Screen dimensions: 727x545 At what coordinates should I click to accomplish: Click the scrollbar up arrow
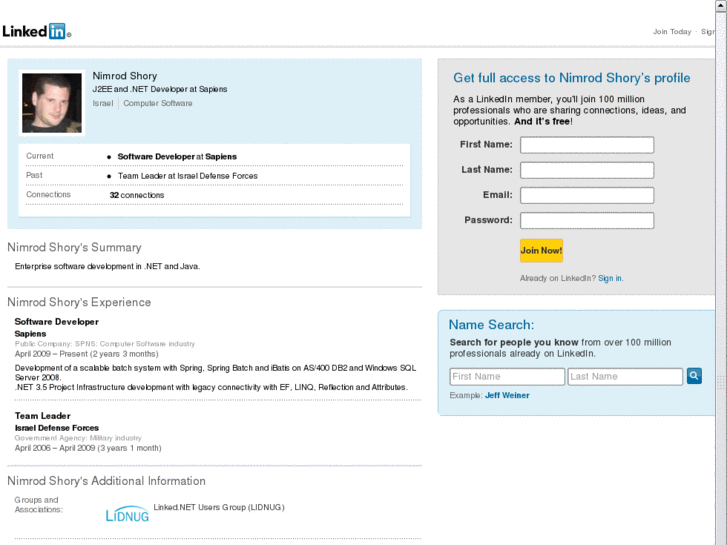pyautogui.click(x=721, y=6)
